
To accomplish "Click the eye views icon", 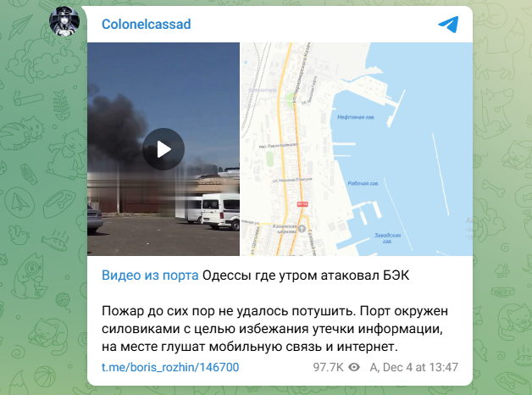I will [x=354, y=367].
